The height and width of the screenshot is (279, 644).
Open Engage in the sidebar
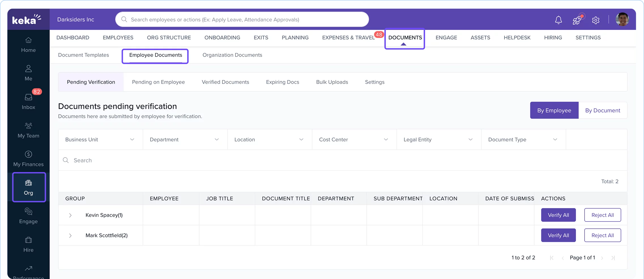28,216
